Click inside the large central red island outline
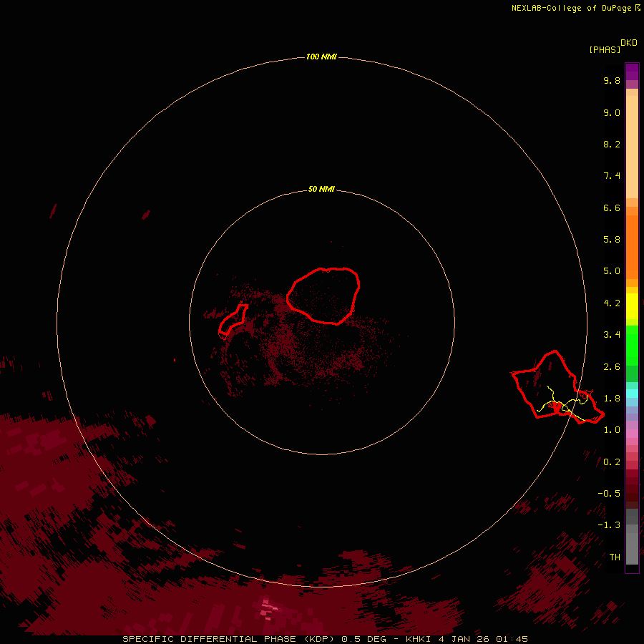Image resolution: width=644 pixels, height=644 pixels. 323,296
